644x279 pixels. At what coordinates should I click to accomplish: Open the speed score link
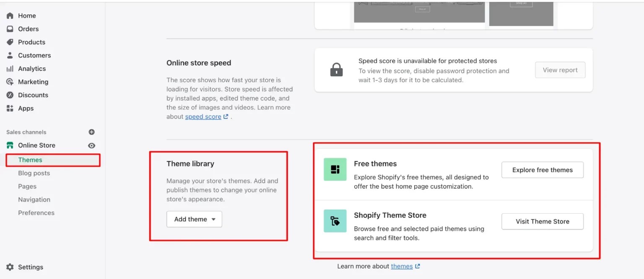point(204,116)
